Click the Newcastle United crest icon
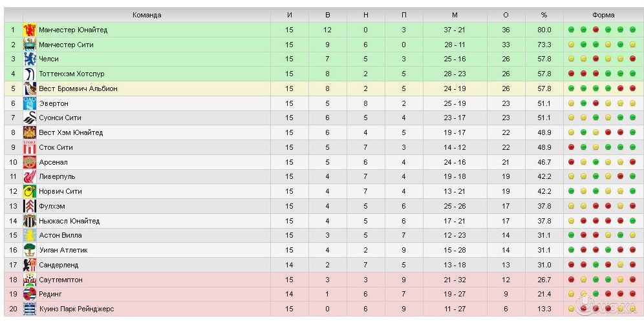Screen dimensions: 644x321 (x=29, y=221)
